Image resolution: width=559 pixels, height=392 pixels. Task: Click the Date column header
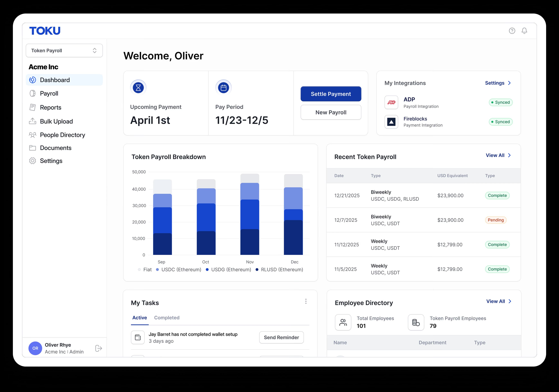[x=339, y=176]
